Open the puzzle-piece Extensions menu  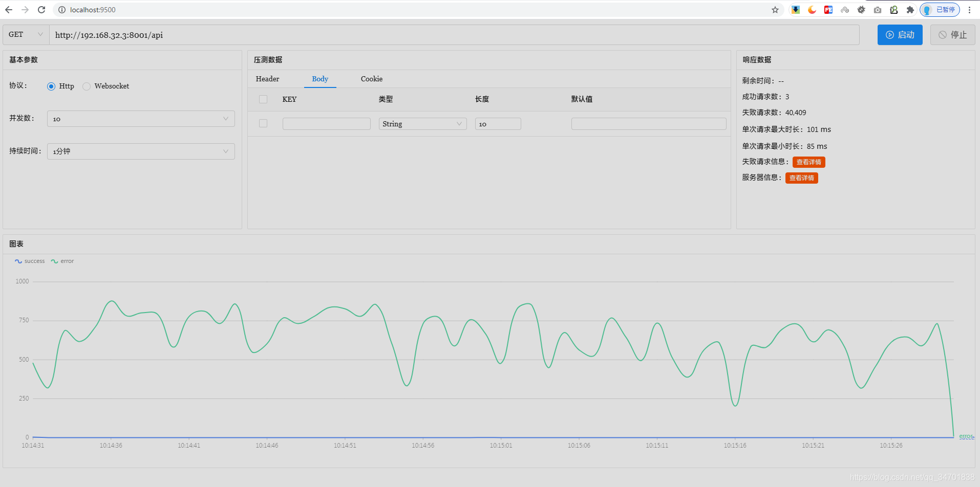point(910,10)
